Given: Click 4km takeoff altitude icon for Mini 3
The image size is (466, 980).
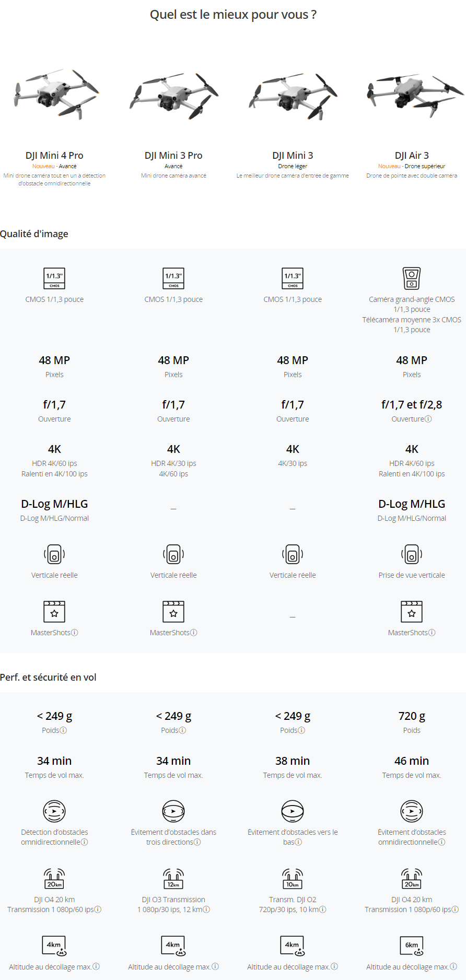Looking at the screenshot, I should point(293,946).
